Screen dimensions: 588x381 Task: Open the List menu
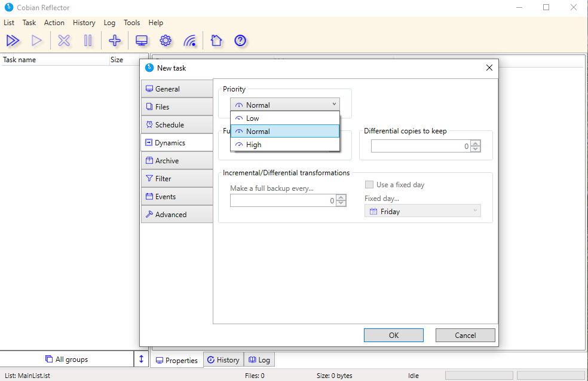point(8,23)
